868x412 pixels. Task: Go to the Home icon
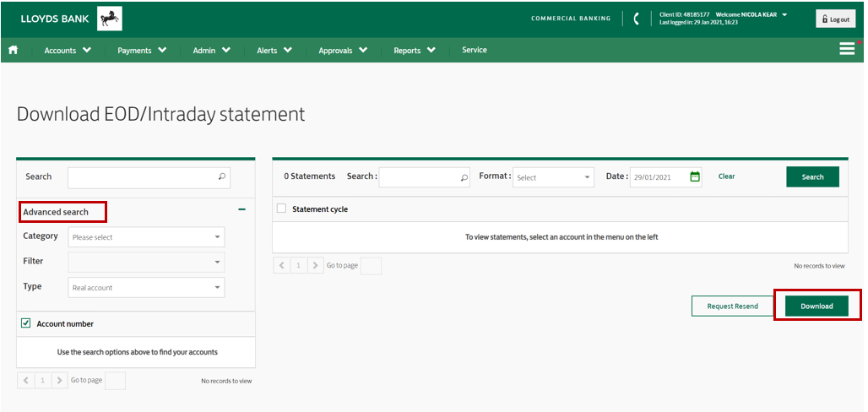point(13,50)
